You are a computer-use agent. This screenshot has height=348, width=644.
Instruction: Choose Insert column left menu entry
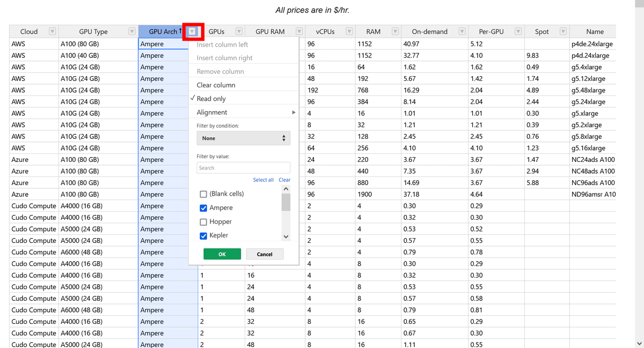tap(244, 45)
